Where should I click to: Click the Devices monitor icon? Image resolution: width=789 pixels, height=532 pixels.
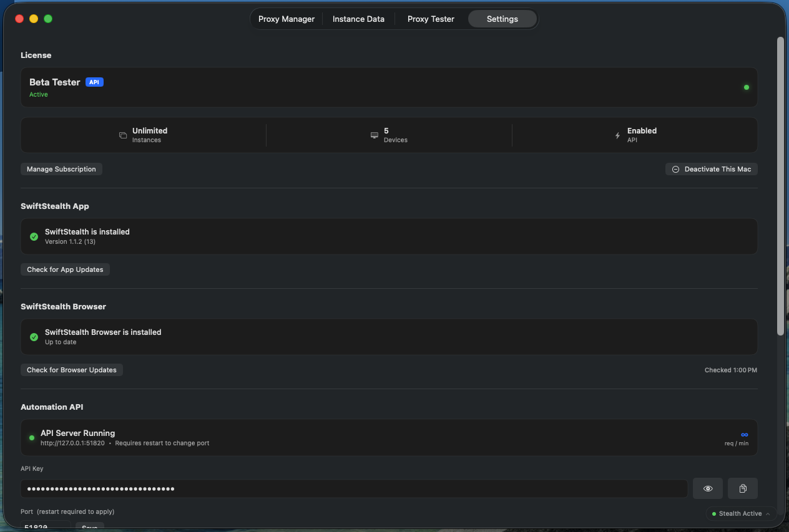[375, 135]
